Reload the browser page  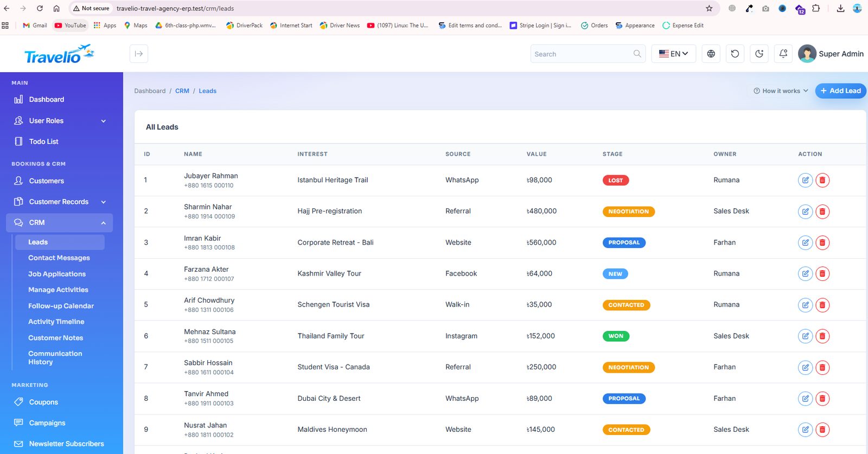coord(40,8)
